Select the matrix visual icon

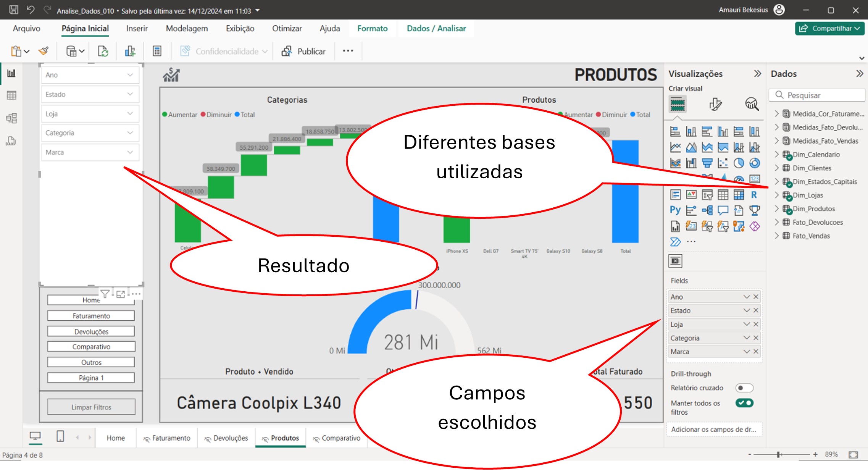tap(739, 195)
